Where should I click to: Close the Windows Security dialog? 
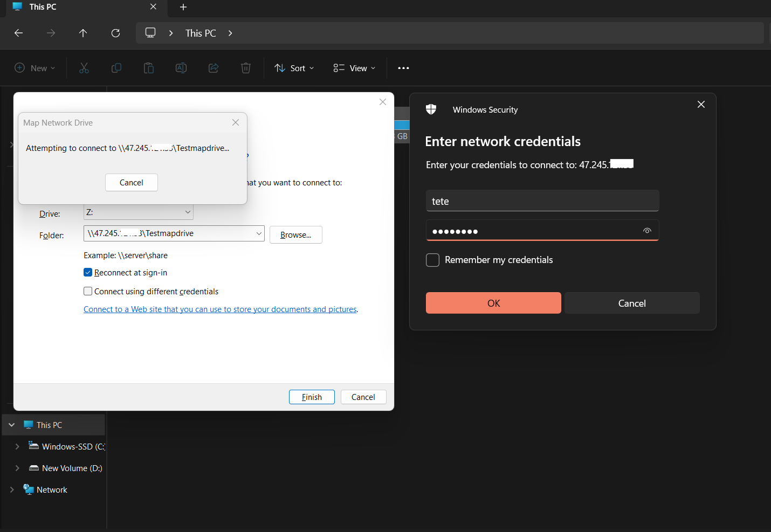[701, 104]
